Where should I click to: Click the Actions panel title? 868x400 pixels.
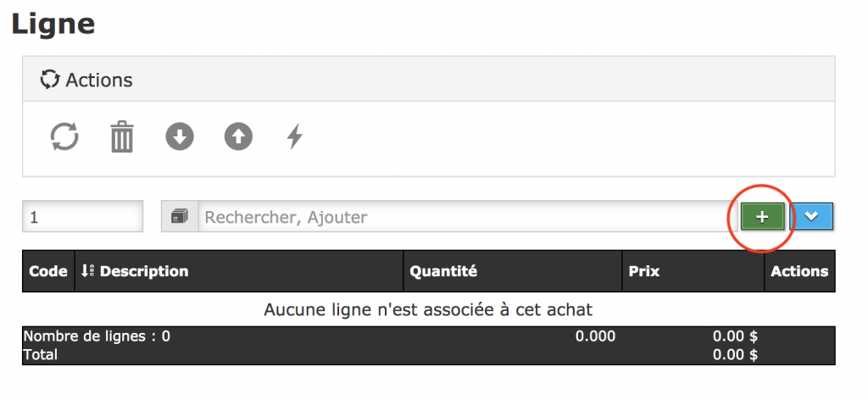pyautogui.click(x=99, y=81)
